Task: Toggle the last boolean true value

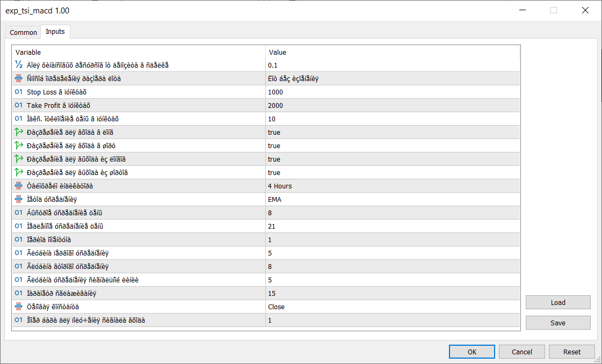Action: coord(274,172)
